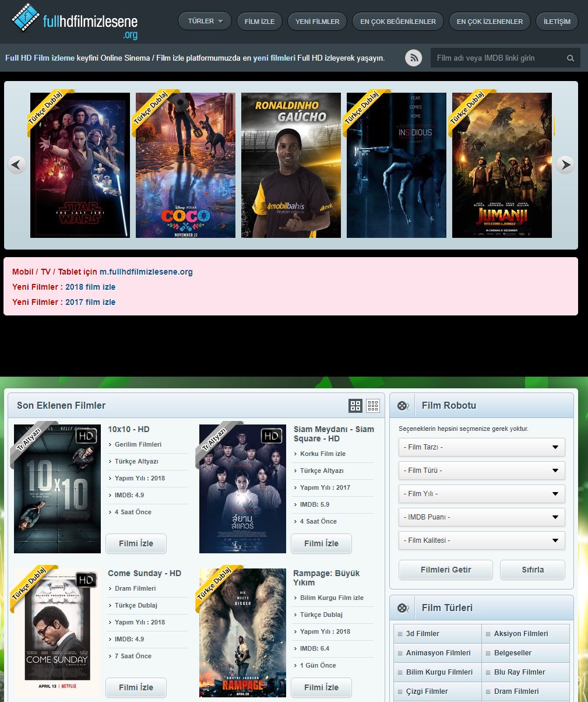588x702 pixels.
Task: Open Dram Filmleri genre under Come Sunday
Action: coord(135,588)
